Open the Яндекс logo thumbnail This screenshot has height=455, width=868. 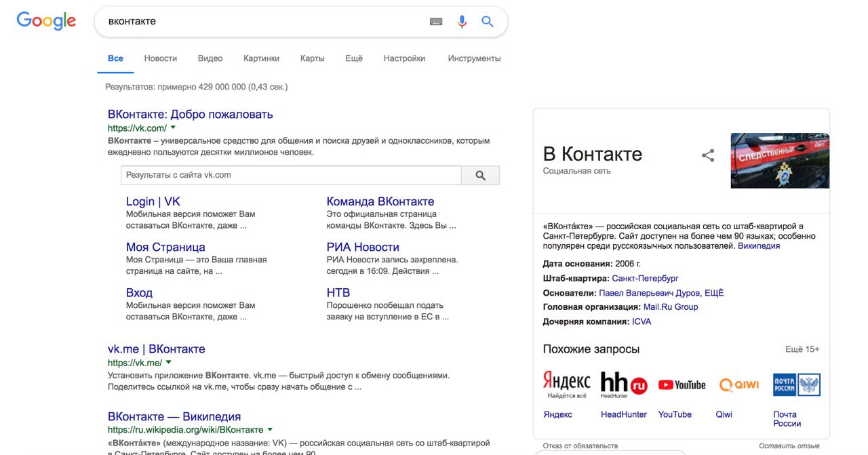[567, 384]
